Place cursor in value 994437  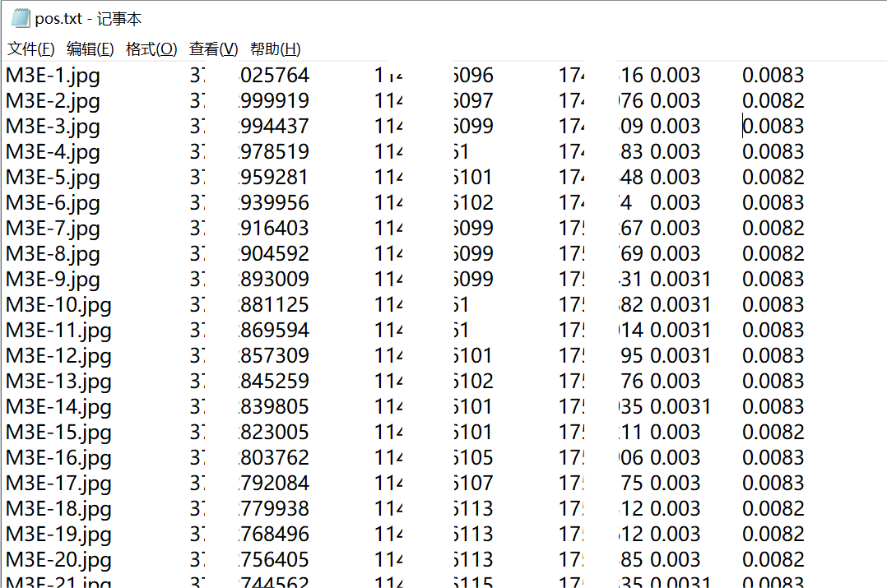pos(275,126)
